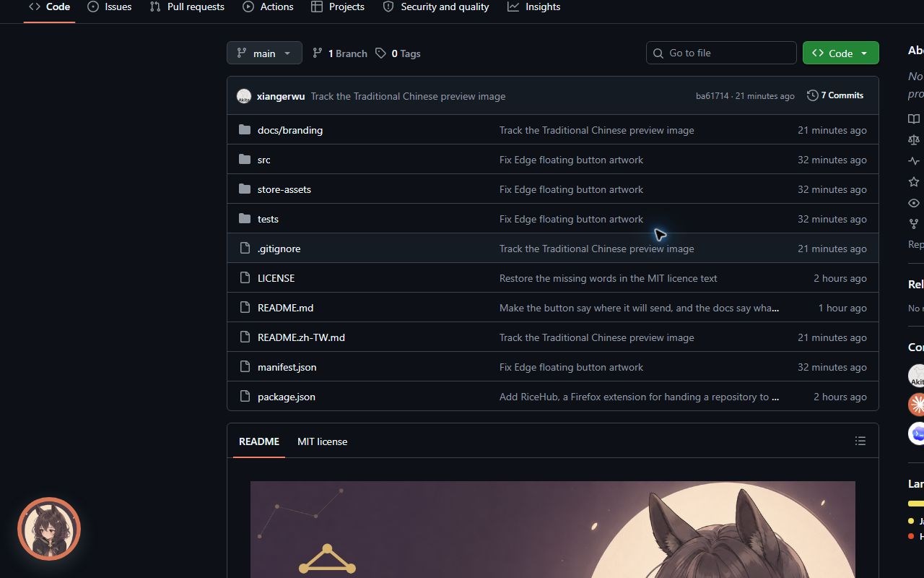Click the activity pulse icon in About
Screen dimensions: 924x578
914,161
